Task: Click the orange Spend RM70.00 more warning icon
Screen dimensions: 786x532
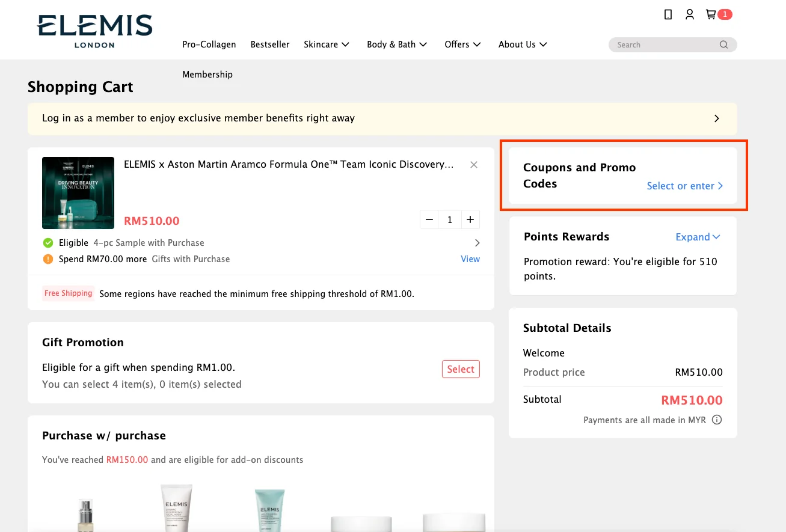Action: pos(48,259)
